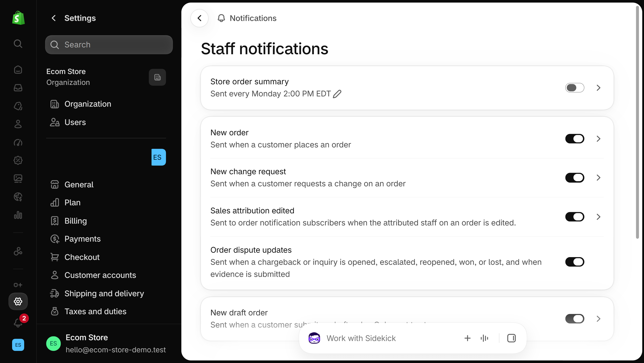
Task: Open Marketing target icon in left rail
Action: point(18,143)
